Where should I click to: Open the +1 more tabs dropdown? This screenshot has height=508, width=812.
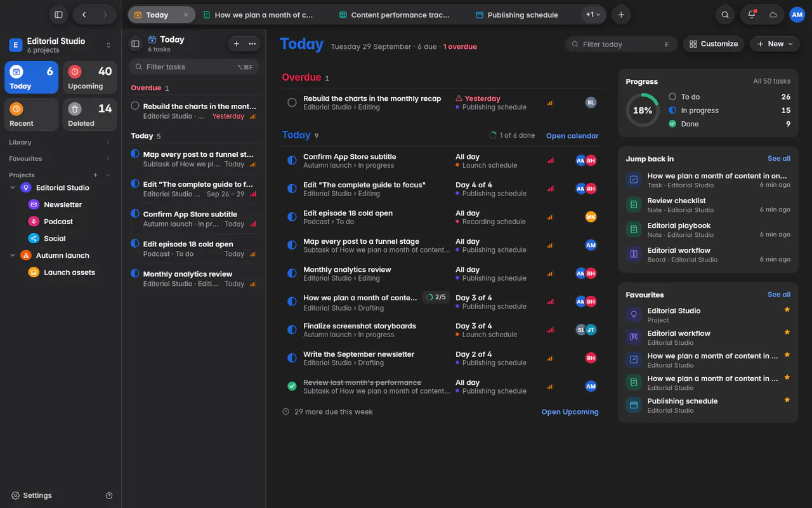594,15
